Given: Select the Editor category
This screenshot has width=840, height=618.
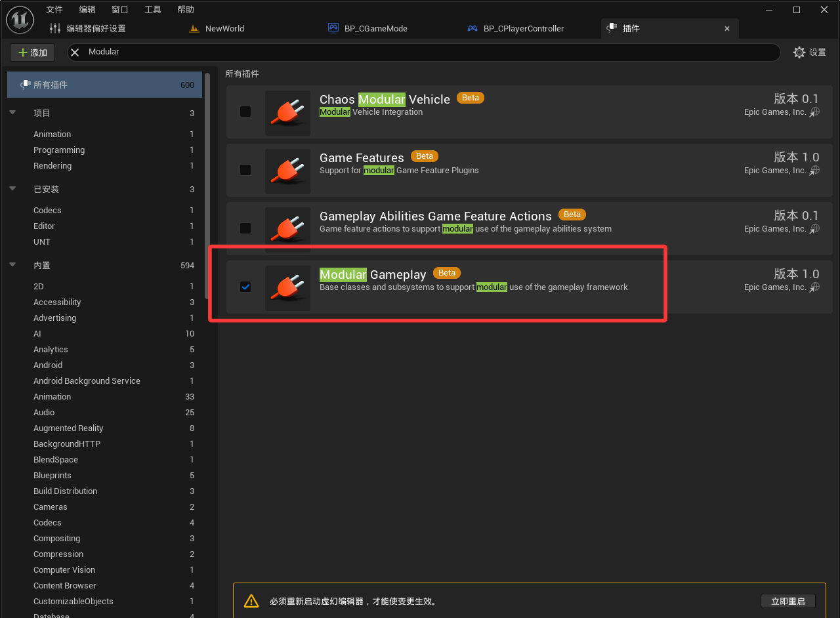Looking at the screenshot, I should click(104, 226).
